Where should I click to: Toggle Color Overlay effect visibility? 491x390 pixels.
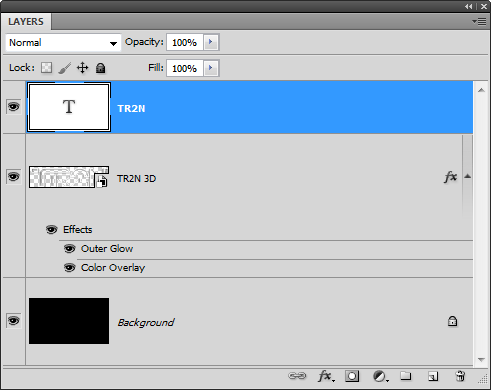(x=69, y=268)
